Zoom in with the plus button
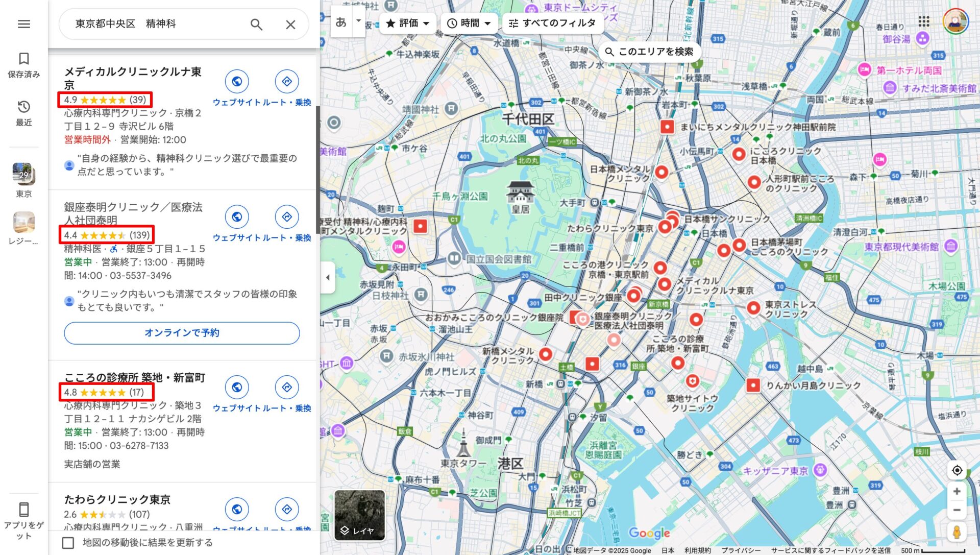The image size is (980, 555). [x=957, y=491]
